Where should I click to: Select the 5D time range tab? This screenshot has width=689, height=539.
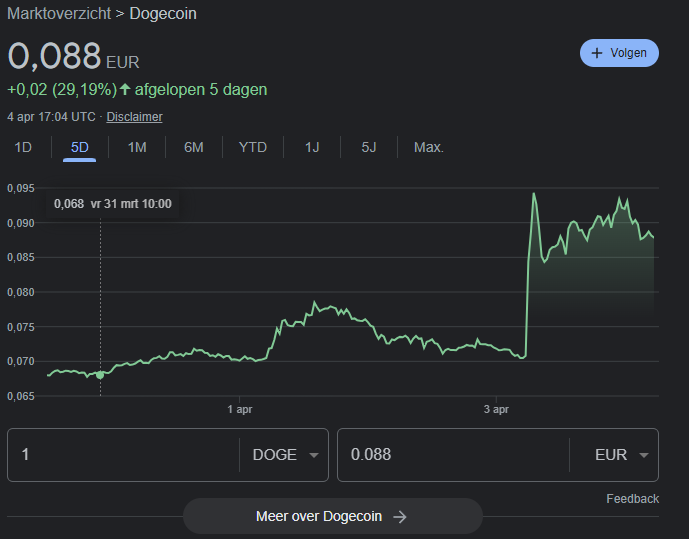click(80, 147)
